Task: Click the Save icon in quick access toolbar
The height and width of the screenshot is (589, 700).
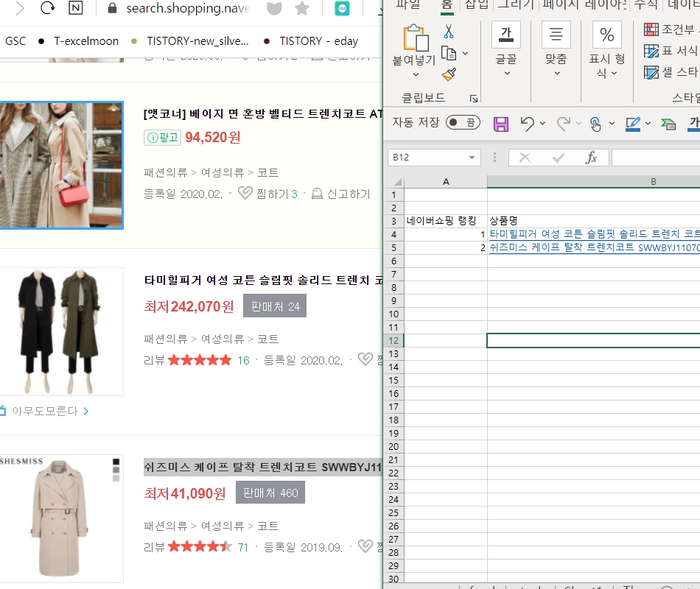Action: click(x=501, y=124)
